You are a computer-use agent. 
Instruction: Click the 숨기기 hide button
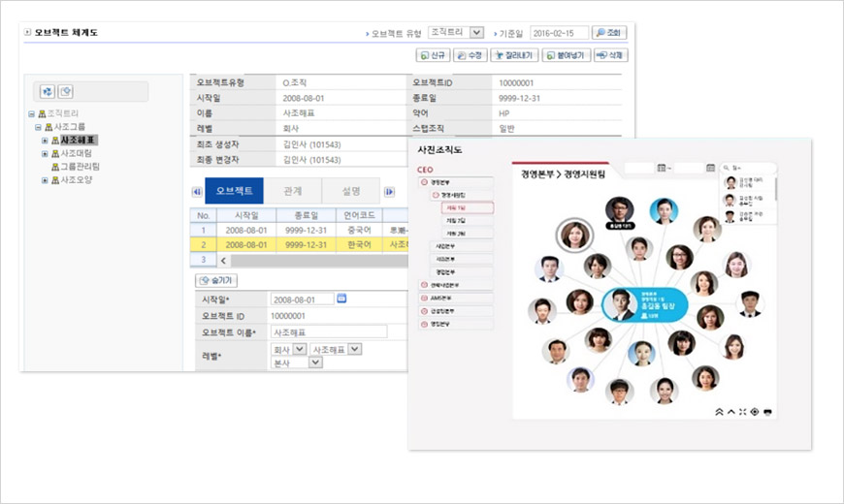[217, 280]
